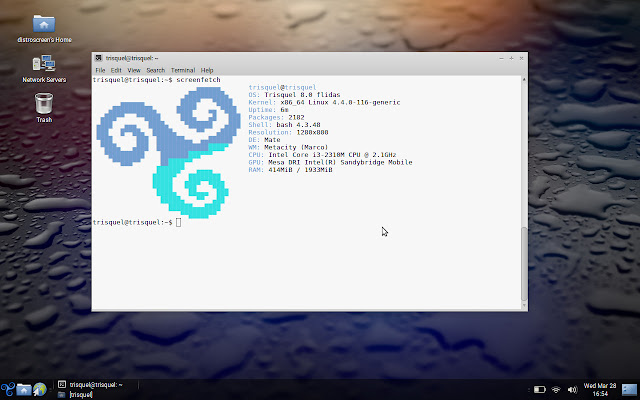The width and height of the screenshot is (640, 400).
Task: Click the terminal icon in window title bar
Action: click(x=98, y=58)
